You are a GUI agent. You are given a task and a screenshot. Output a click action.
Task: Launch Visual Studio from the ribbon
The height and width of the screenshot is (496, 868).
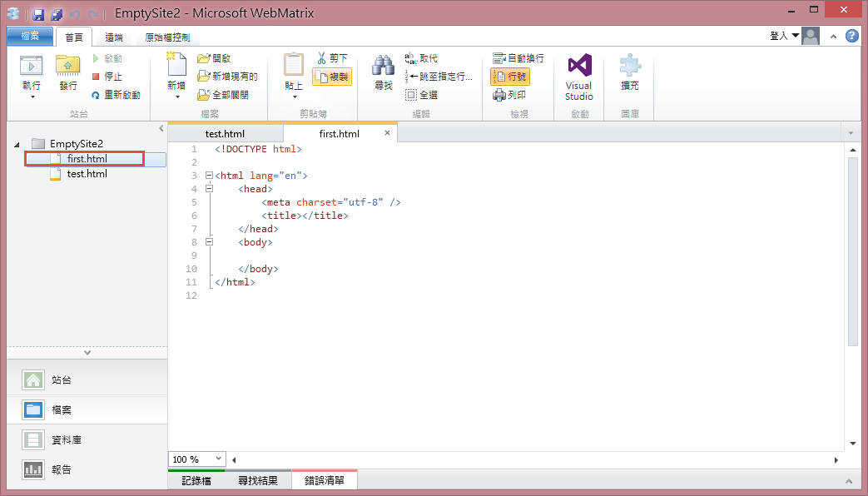coord(579,77)
